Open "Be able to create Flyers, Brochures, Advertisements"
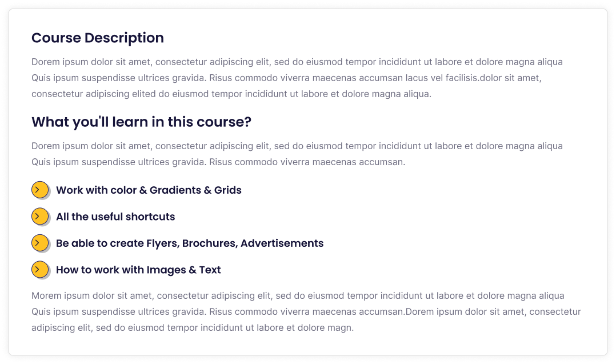This screenshot has width=616, height=364. [x=190, y=243]
